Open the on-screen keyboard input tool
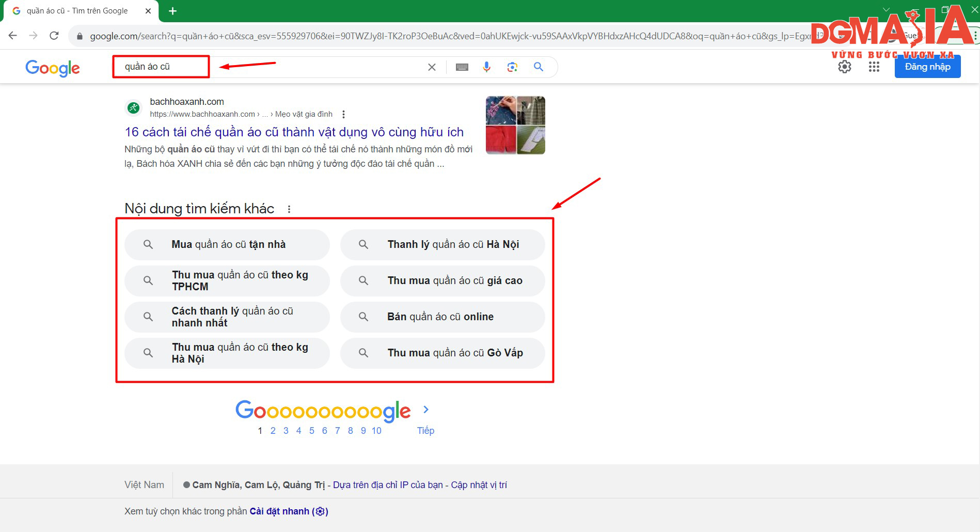This screenshot has width=980, height=532. (x=462, y=67)
